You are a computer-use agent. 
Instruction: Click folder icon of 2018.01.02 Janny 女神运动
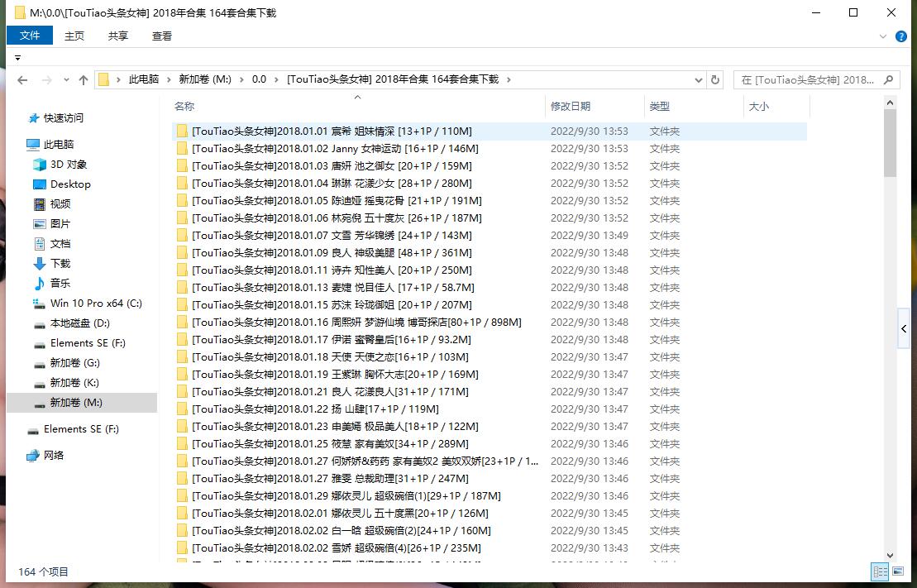(x=182, y=149)
